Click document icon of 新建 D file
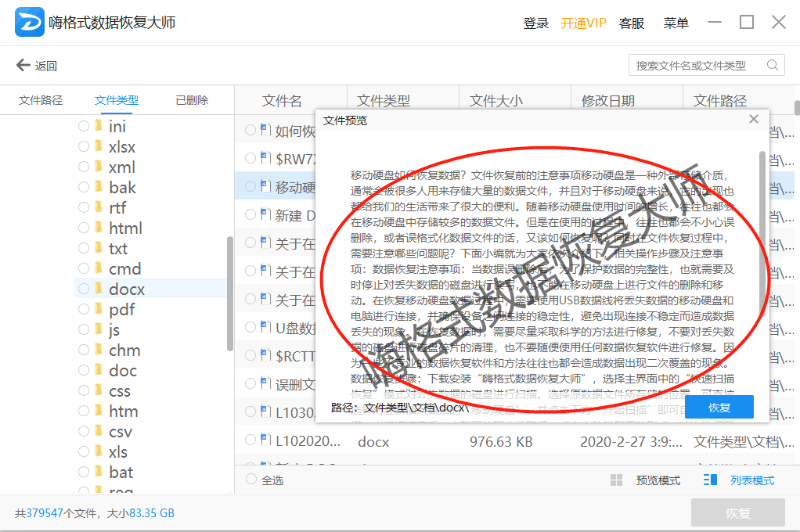This screenshot has width=800, height=532. pyautogui.click(x=265, y=214)
